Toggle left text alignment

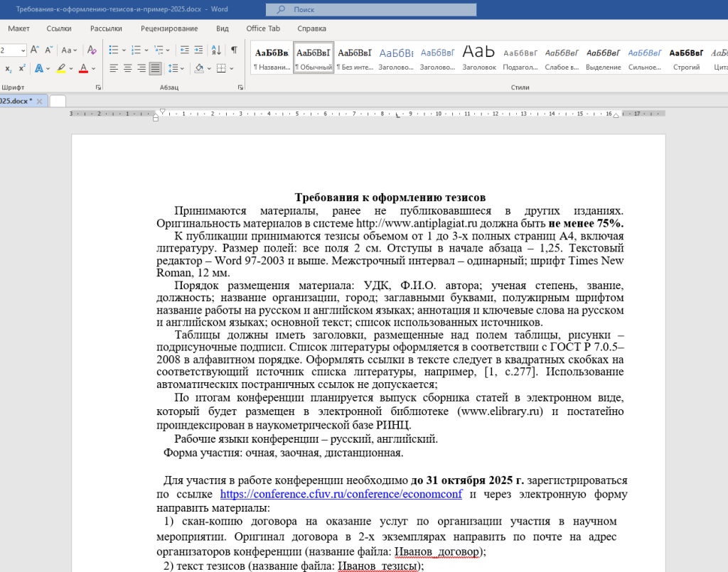(x=114, y=68)
